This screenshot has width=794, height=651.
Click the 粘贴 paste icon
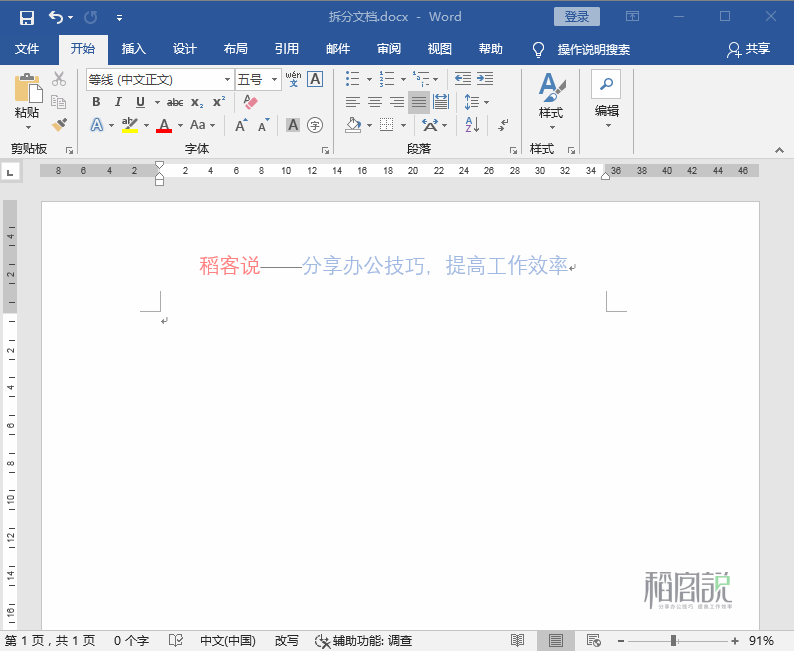28,88
